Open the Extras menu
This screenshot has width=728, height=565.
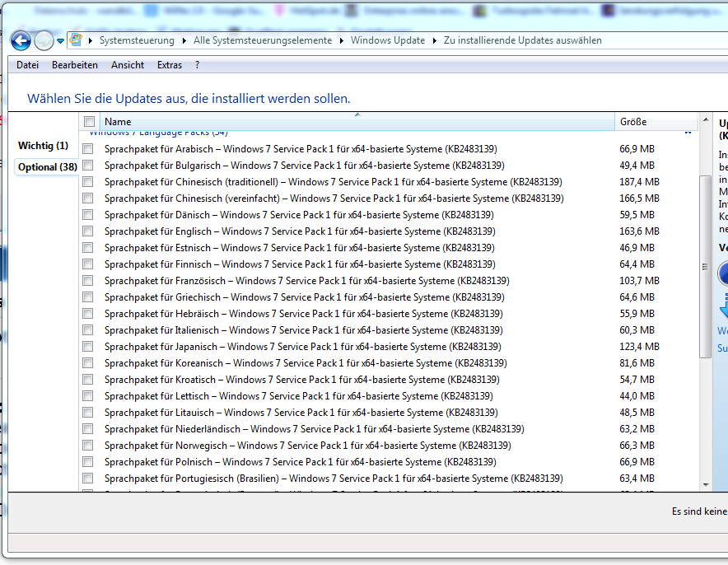170,65
